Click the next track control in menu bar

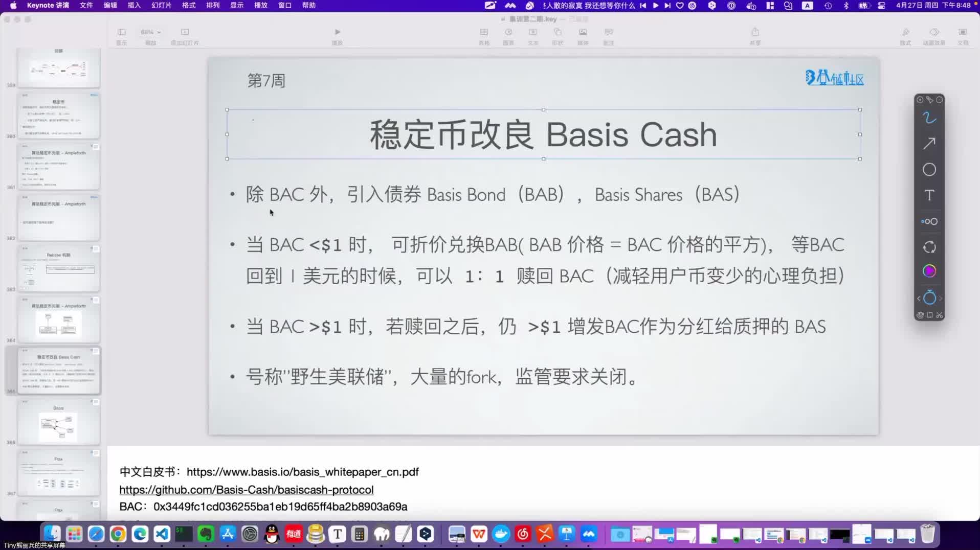tap(667, 5)
